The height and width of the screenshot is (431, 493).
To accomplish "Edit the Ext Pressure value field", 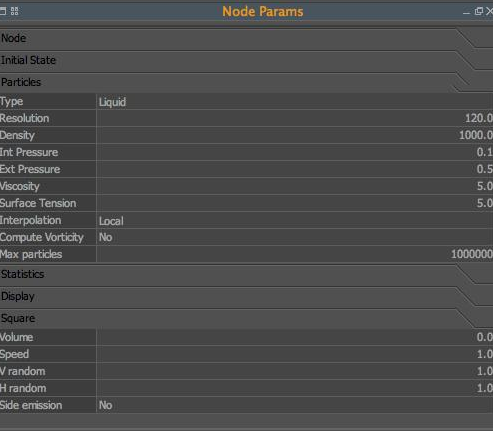I will click(x=295, y=169).
